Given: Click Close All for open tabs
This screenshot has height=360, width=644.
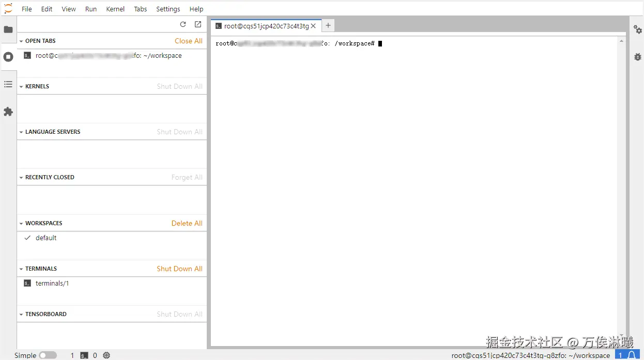Looking at the screenshot, I should click(189, 41).
